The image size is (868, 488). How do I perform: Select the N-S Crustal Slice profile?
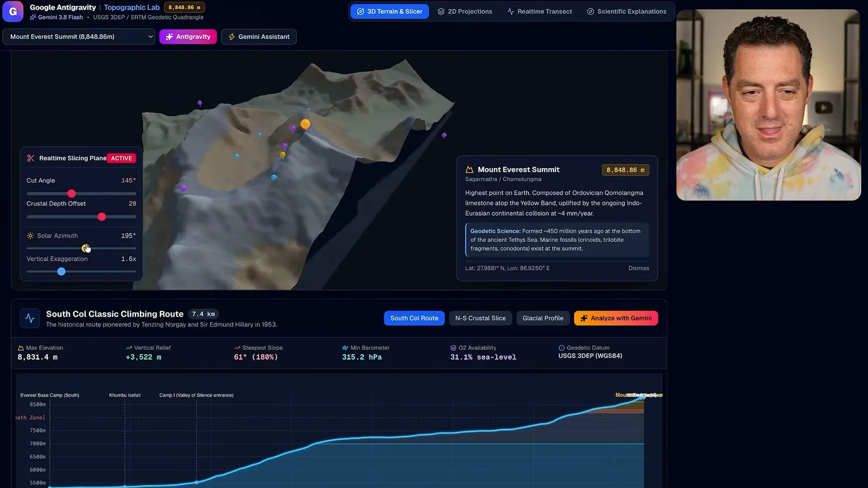(x=480, y=318)
